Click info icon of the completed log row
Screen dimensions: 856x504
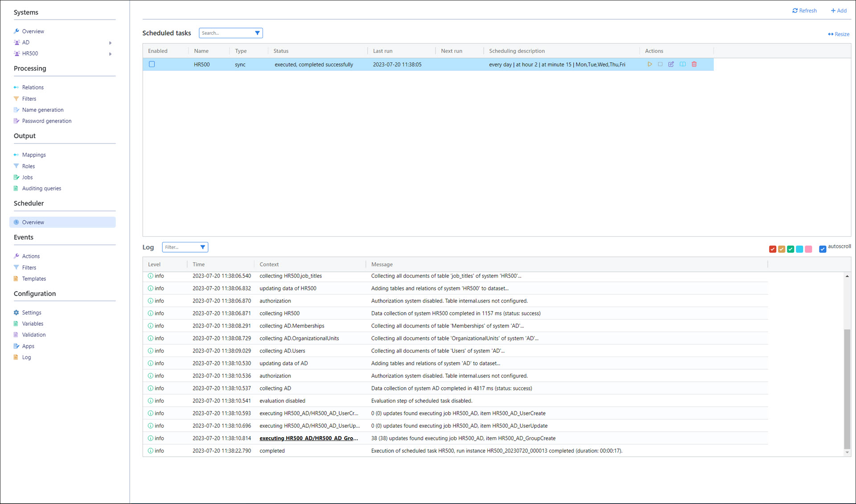click(x=151, y=451)
